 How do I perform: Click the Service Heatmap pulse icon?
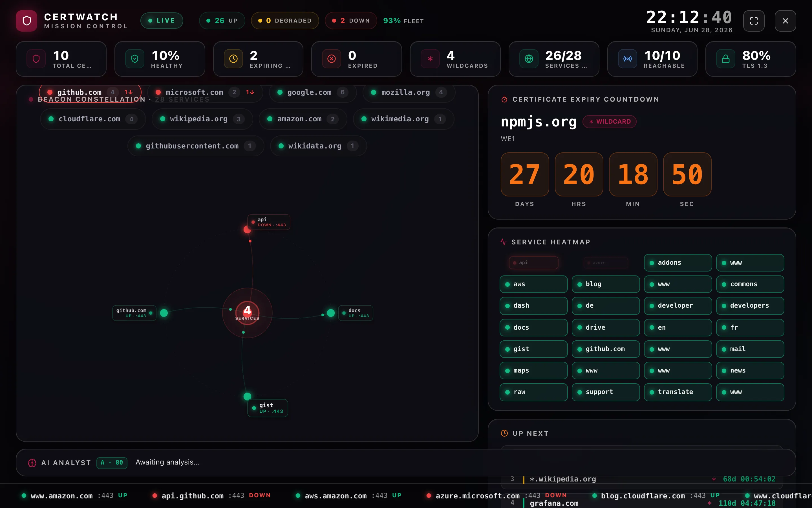coord(503,242)
